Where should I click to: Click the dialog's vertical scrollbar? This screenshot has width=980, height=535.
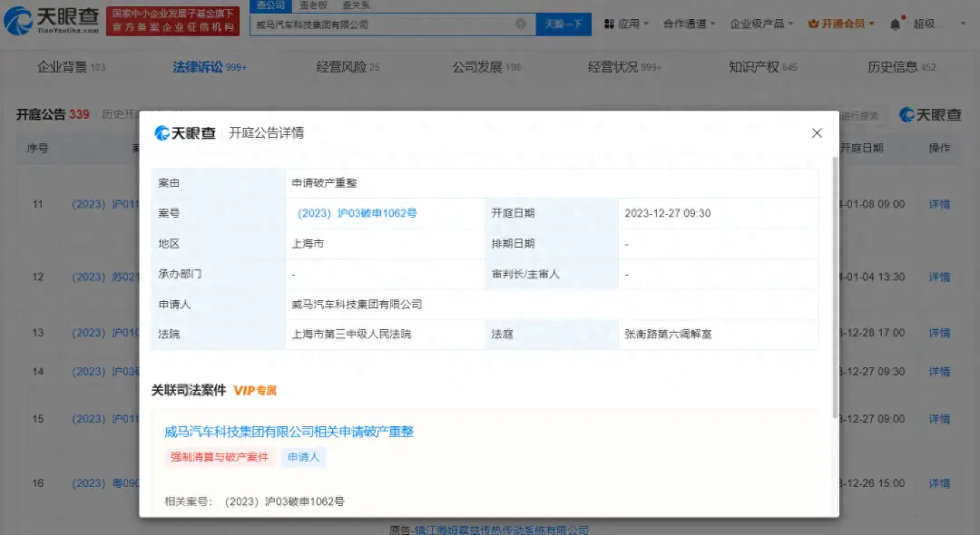pos(835,287)
